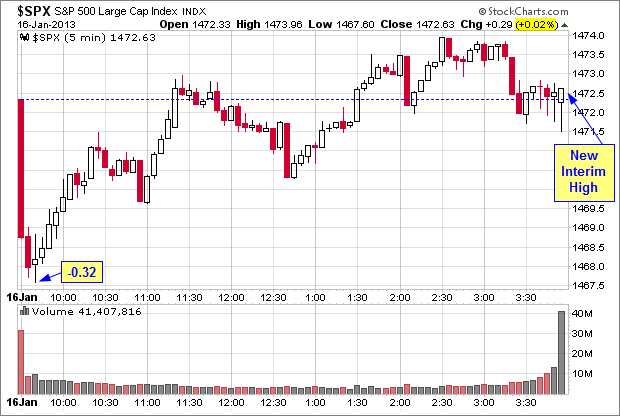This screenshot has width=620, height=416.
Task: Click the 3:00 label under the volume panel
Action: 484,403
